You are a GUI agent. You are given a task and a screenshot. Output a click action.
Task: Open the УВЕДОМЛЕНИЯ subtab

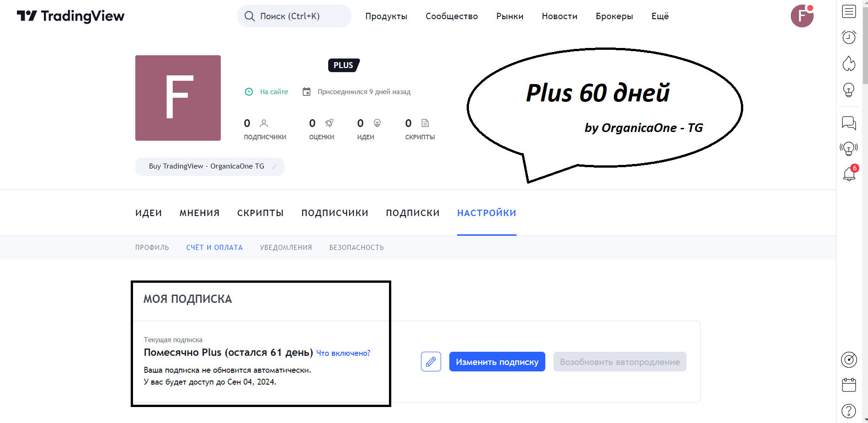tap(286, 248)
